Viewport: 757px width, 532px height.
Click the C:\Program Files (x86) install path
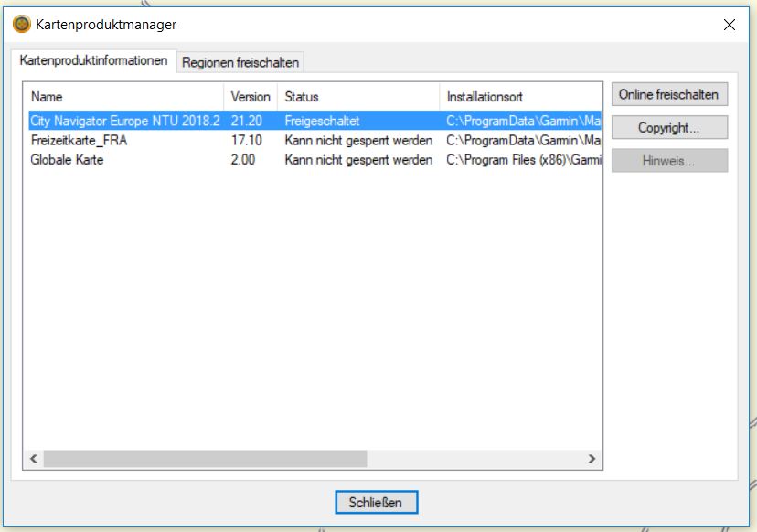coord(523,160)
